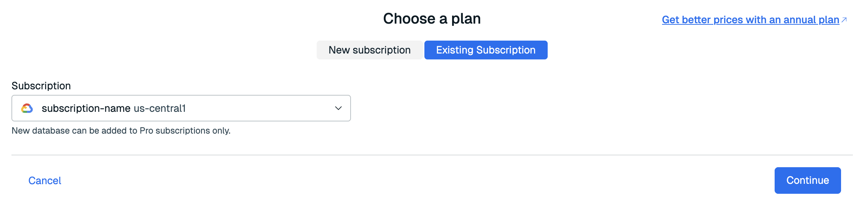868x203 pixels.
Task: Click the external-link arrow icon
Action: [x=844, y=20]
